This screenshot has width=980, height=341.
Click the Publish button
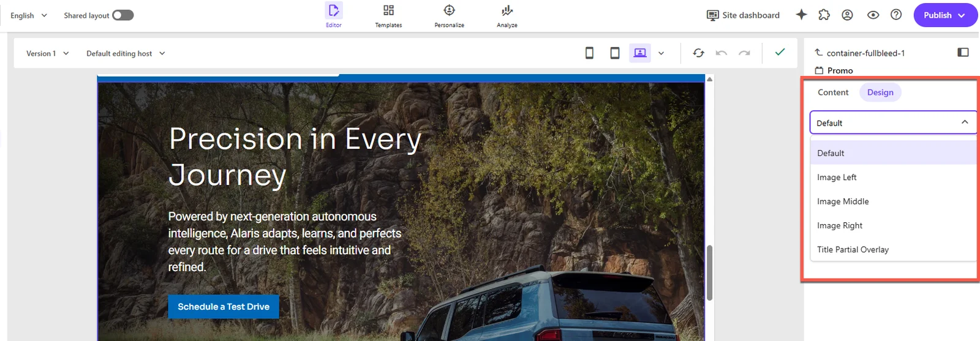(945, 15)
